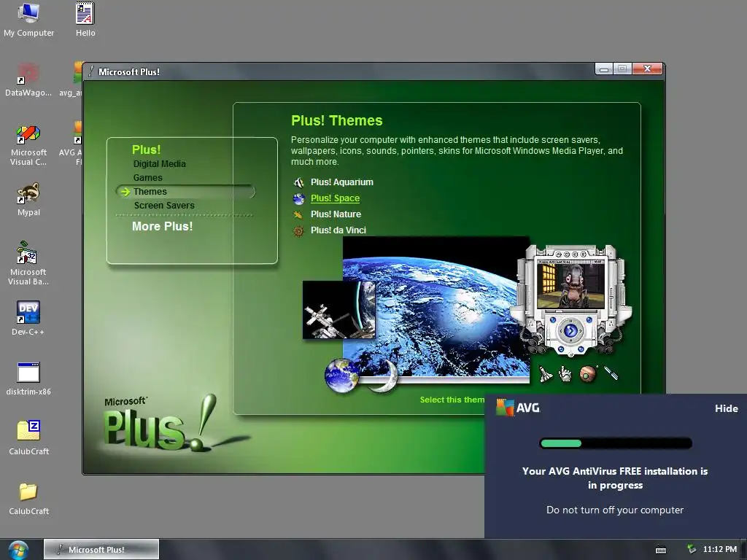Click the AVG tray icon near clock
Image resolution: width=747 pixels, height=560 pixels.
tap(691, 549)
